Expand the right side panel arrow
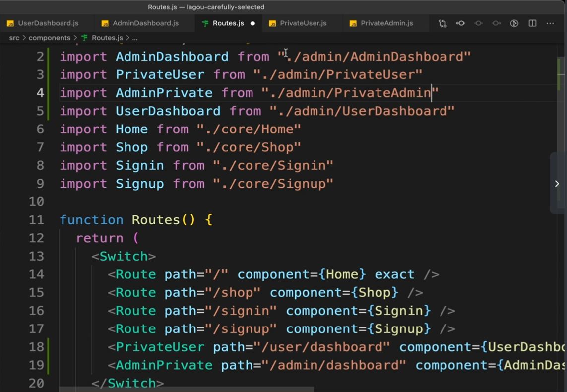 pos(557,184)
